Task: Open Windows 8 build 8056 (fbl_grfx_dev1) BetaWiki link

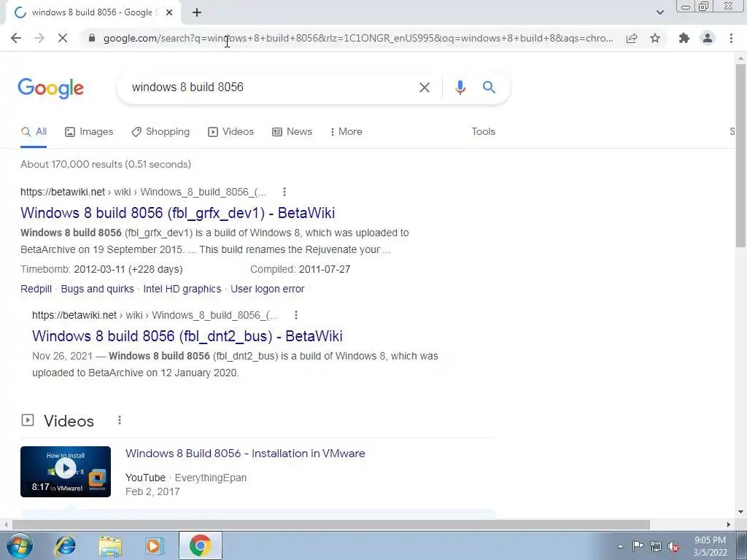Action: (x=178, y=213)
